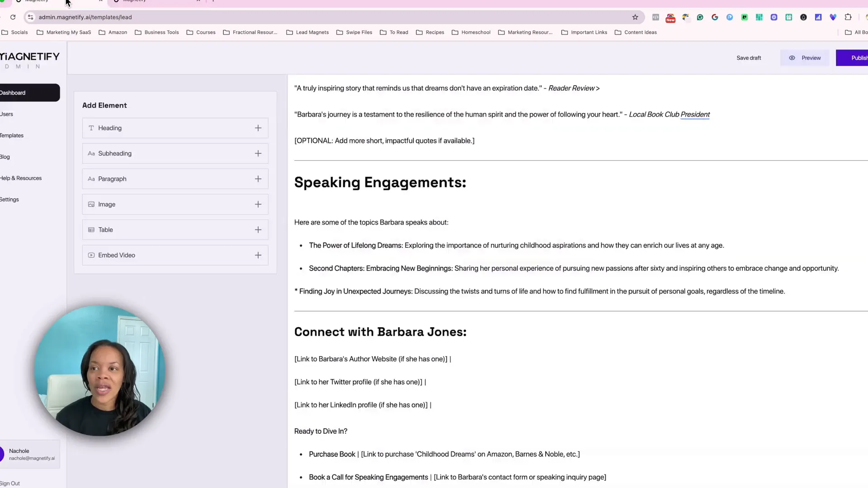Open the Important Links bookmark folder
The image size is (868, 488).
[x=584, y=33]
